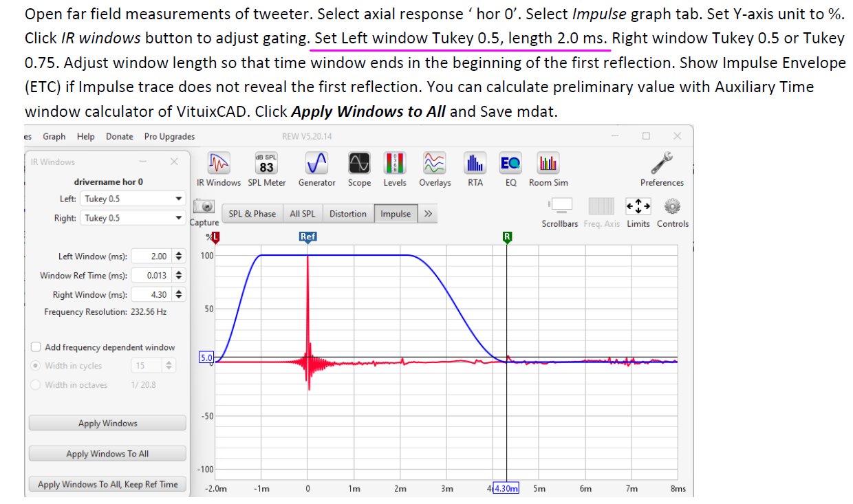The height and width of the screenshot is (504, 853).
Task: Select Width in octaves radio button
Action: [36, 385]
